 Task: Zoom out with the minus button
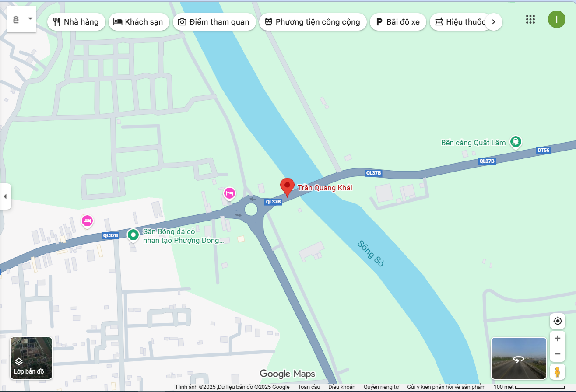(558, 353)
